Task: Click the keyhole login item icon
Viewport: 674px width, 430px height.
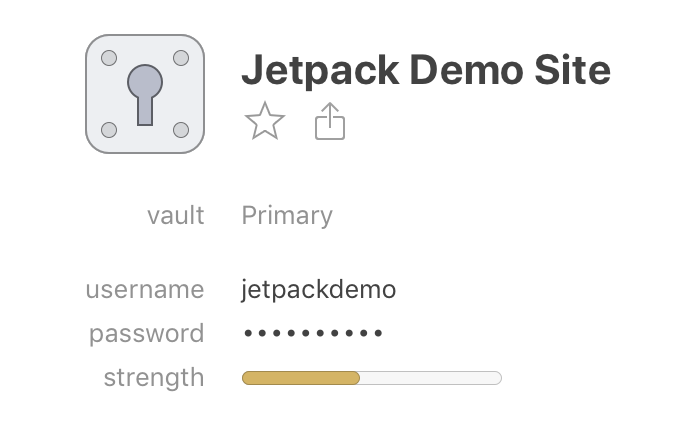Action: click(145, 94)
